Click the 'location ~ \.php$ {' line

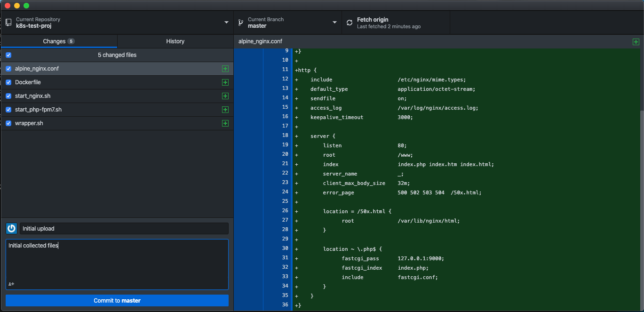click(x=352, y=249)
